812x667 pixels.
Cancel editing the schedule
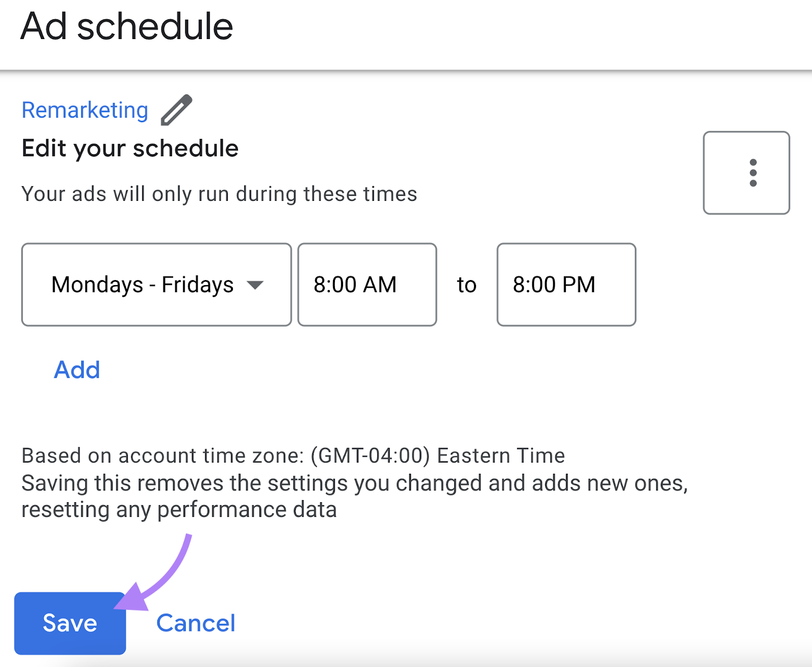click(x=196, y=623)
